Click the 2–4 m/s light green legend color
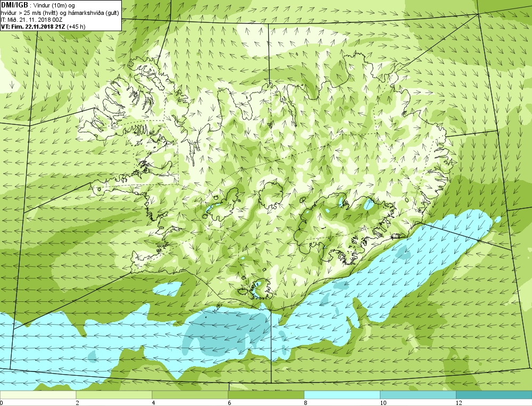Image resolution: width=532 pixels, height=406 pixels. coord(114,395)
